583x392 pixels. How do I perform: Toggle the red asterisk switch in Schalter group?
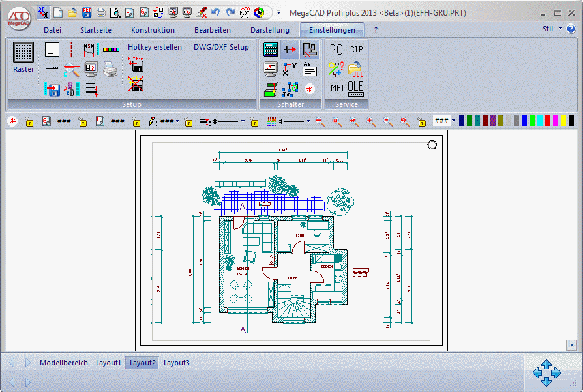pyautogui.click(x=309, y=89)
